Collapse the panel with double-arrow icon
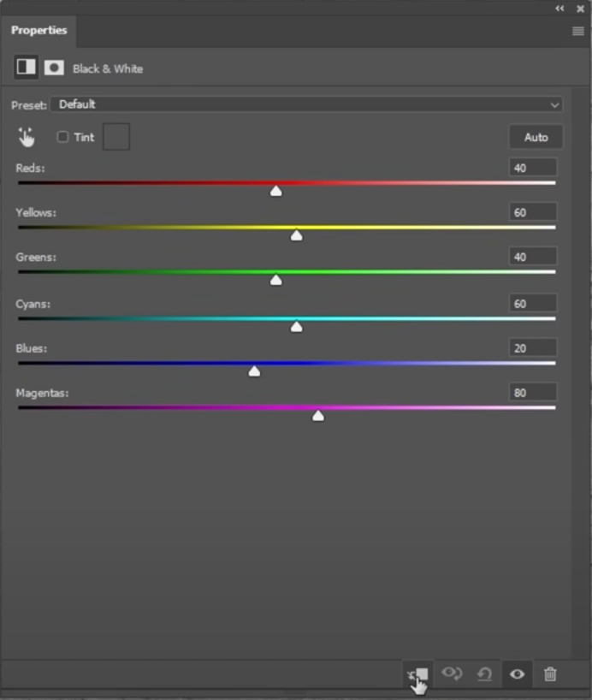Screen dimensions: 592x700 (559, 8)
